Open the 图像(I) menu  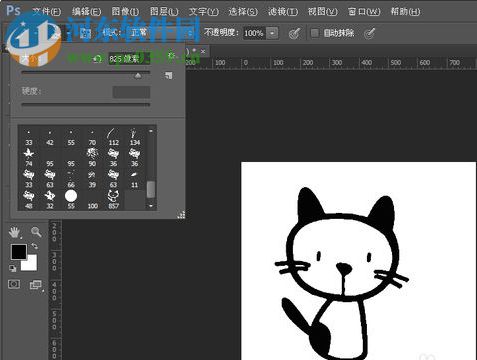125,12
